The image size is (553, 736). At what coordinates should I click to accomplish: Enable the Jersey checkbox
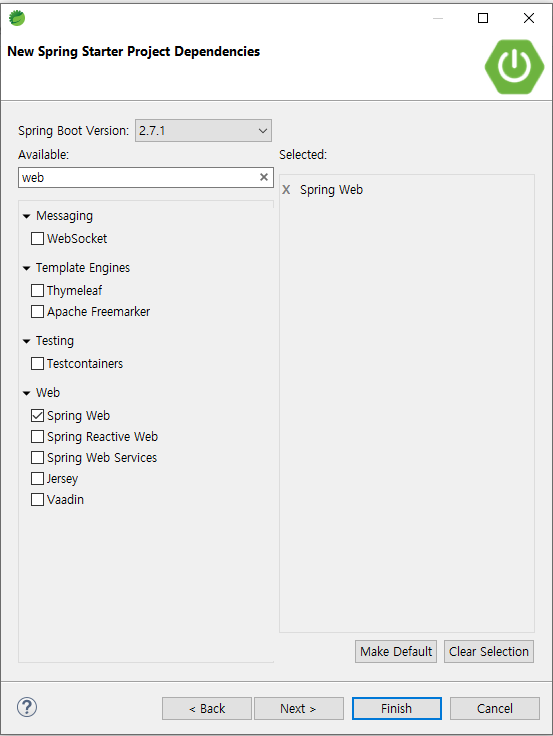pos(37,478)
